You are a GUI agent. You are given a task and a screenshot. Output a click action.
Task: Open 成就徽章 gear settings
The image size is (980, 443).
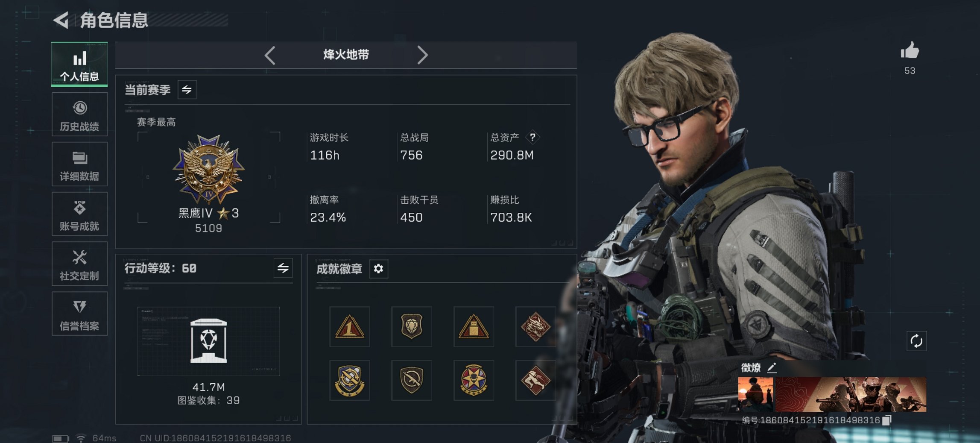click(378, 269)
